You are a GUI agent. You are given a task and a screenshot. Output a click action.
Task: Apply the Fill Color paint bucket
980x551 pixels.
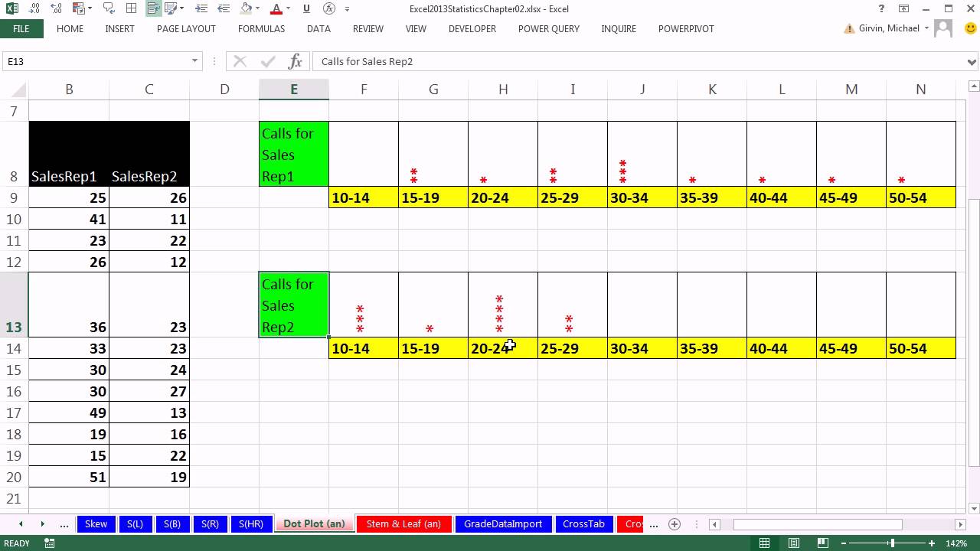(x=245, y=9)
